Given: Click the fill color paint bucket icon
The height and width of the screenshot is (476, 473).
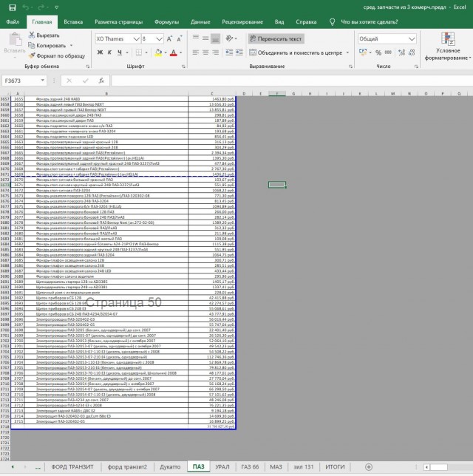Looking at the screenshot, I should click(x=158, y=52).
